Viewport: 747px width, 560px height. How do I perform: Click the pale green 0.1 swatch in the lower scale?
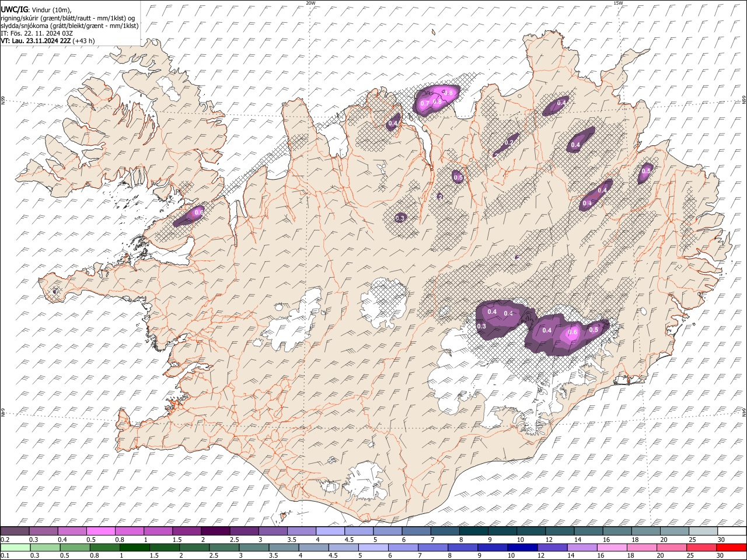pos(15,547)
